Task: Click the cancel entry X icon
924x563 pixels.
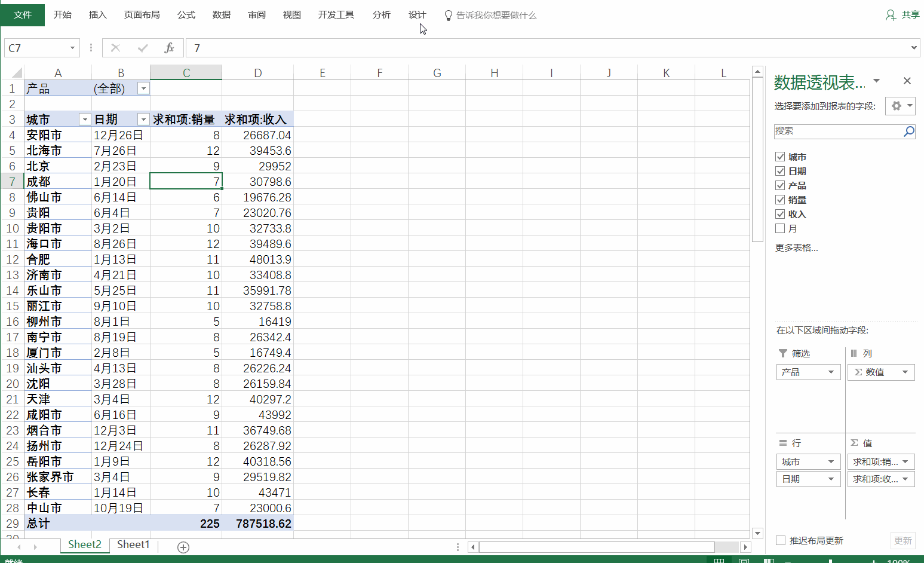Action: (x=116, y=48)
